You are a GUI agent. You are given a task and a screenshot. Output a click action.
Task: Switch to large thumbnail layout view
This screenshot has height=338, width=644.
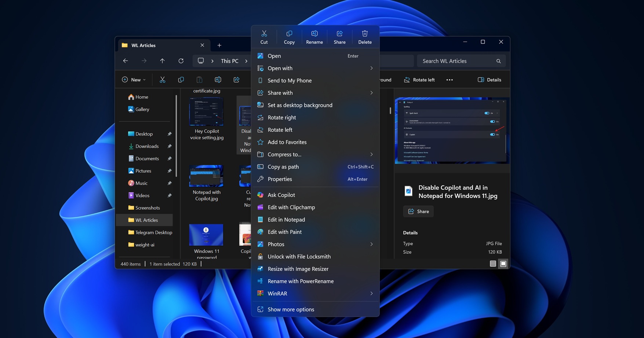coord(503,263)
